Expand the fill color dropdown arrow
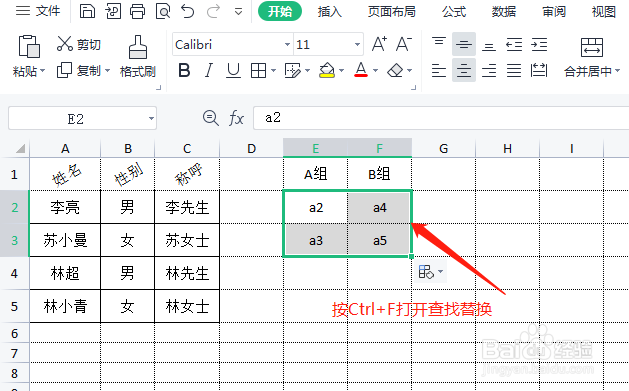Image resolution: width=629 pixels, height=391 pixels. click(341, 71)
